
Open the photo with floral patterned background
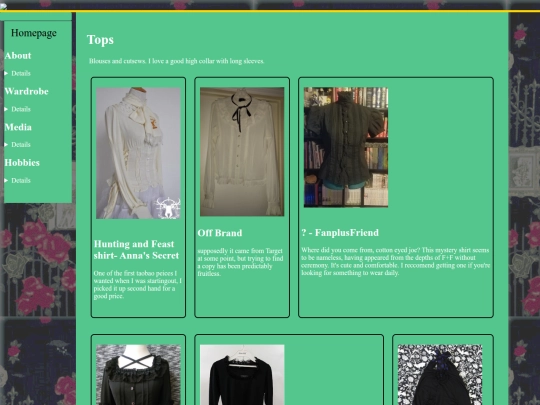pyautogui.click(x=440, y=375)
